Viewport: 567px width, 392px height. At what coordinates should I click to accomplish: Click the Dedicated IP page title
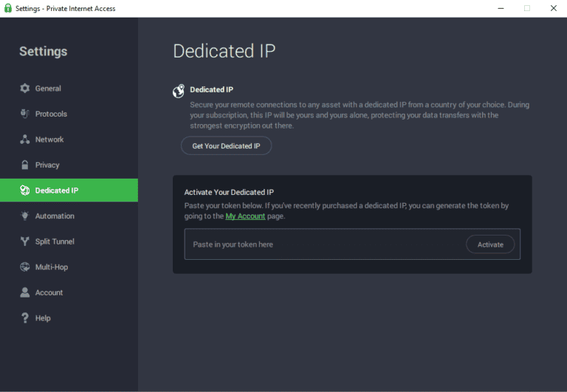click(x=224, y=51)
